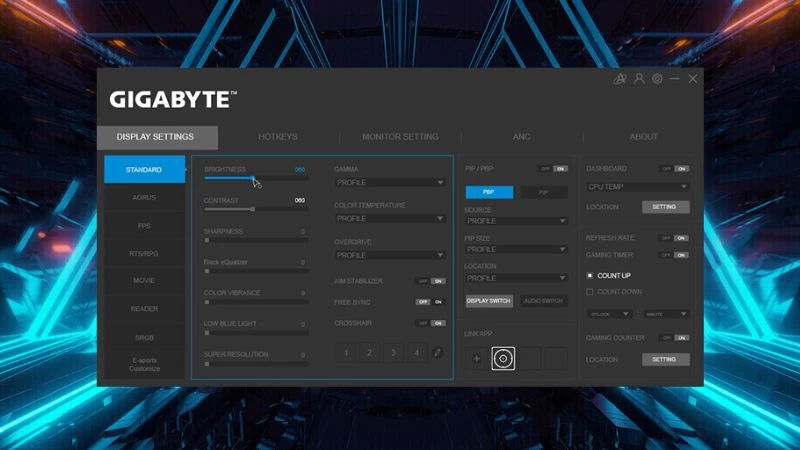This screenshot has height=450, width=800.
Task: Open the settings gear icon
Action: pyautogui.click(x=657, y=79)
